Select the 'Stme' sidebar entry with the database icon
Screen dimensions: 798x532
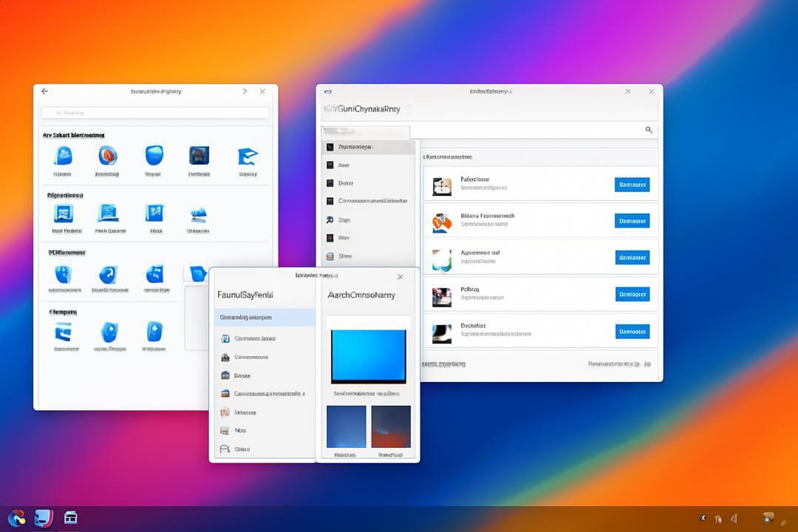(369, 256)
